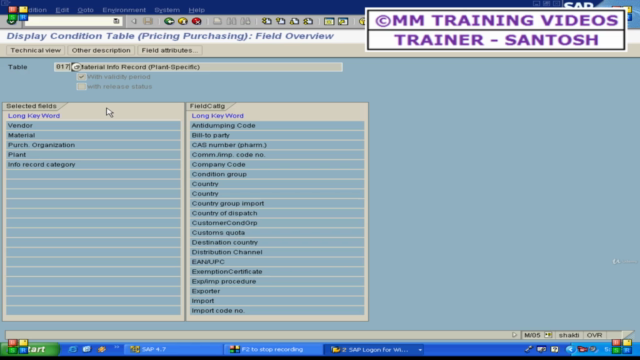Select Country of dispatch row
Viewport: 640px width, 360px height.
click(x=277, y=213)
